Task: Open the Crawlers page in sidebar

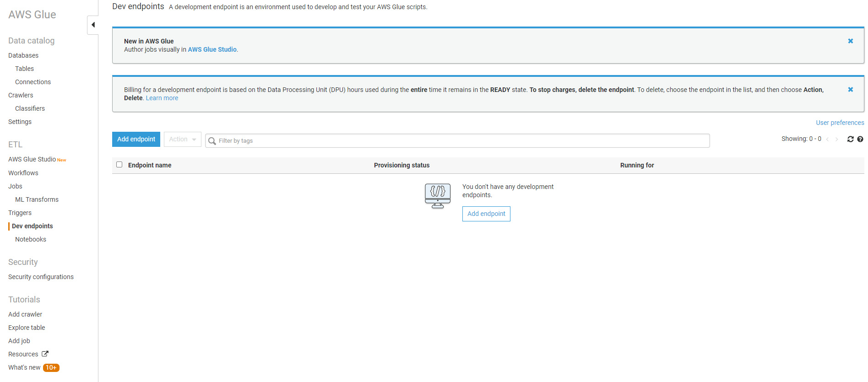Action: [21, 95]
